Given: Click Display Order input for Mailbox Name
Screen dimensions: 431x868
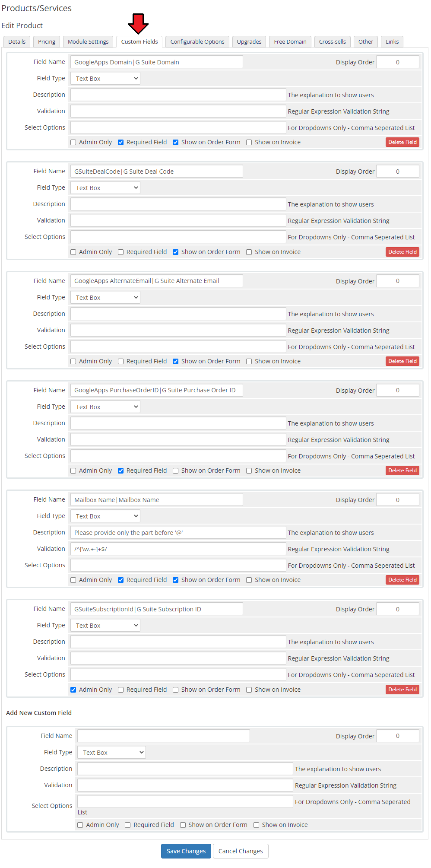Looking at the screenshot, I should pyautogui.click(x=398, y=499).
